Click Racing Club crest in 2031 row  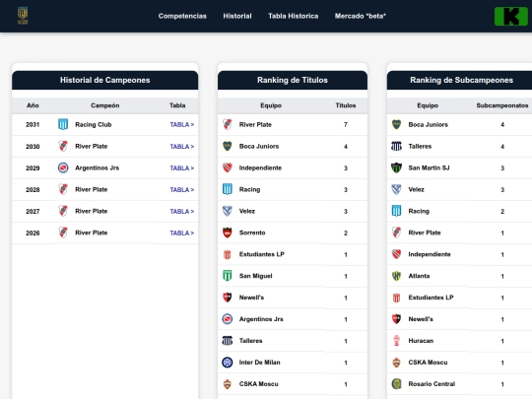point(63,124)
